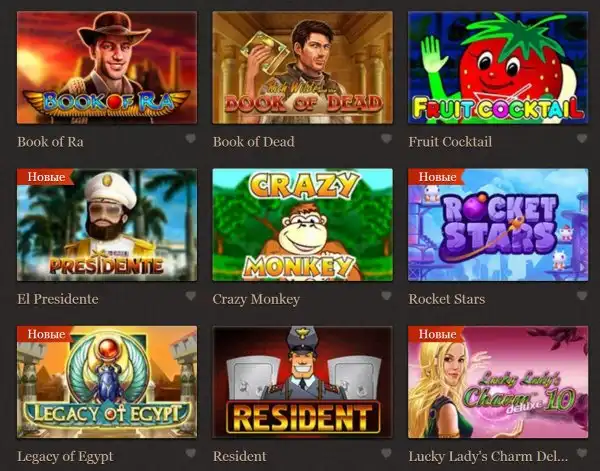Open Lucky Lady's Charm Deluxe title link
This screenshot has height=471, width=600.
(x=488, y=456)
